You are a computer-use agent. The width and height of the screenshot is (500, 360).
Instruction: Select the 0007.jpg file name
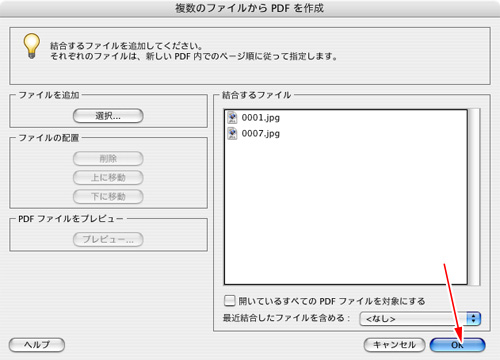point(261,134)
